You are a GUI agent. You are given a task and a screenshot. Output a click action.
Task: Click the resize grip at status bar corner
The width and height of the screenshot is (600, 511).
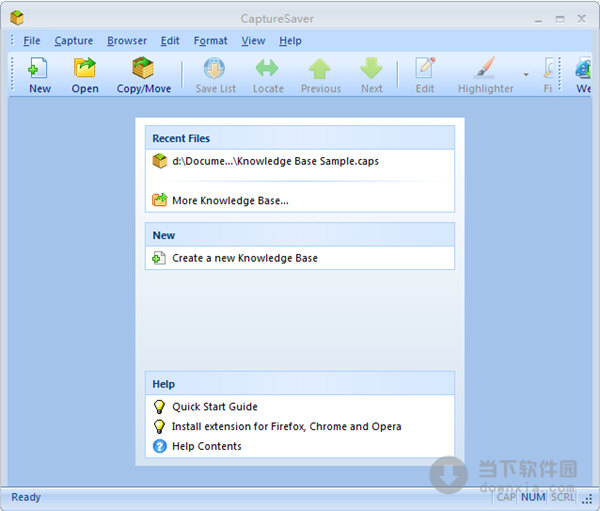click(587, 499)
